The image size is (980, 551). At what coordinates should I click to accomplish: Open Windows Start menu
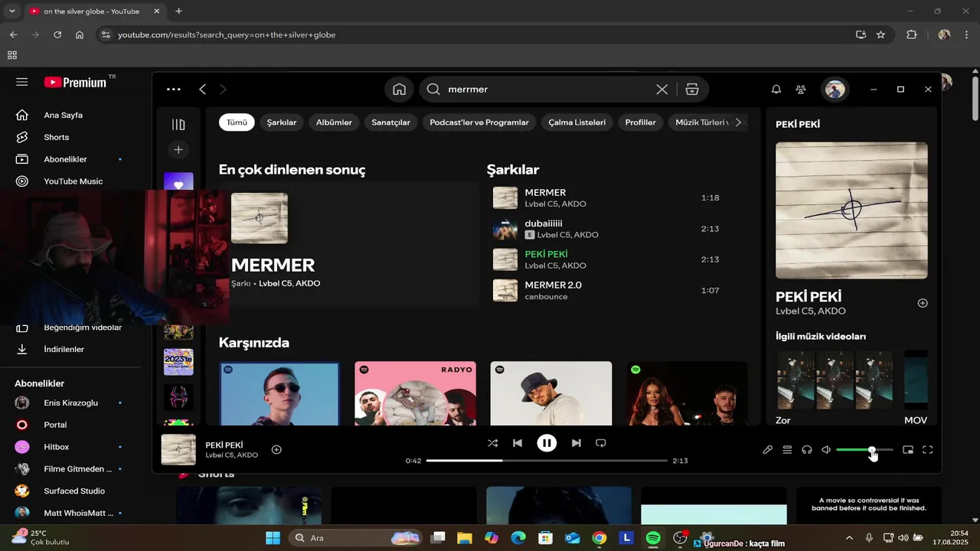tap(273, 538)
